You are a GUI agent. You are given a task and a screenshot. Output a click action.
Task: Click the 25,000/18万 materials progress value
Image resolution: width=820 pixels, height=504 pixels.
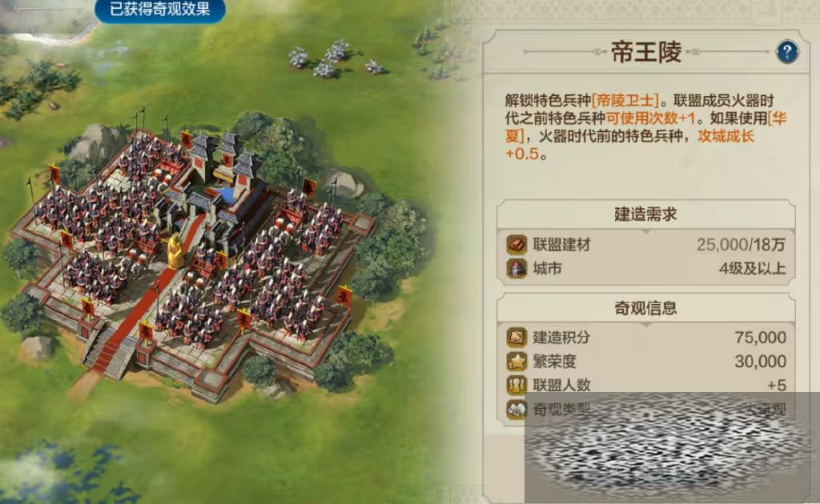(x=741, y=245)
